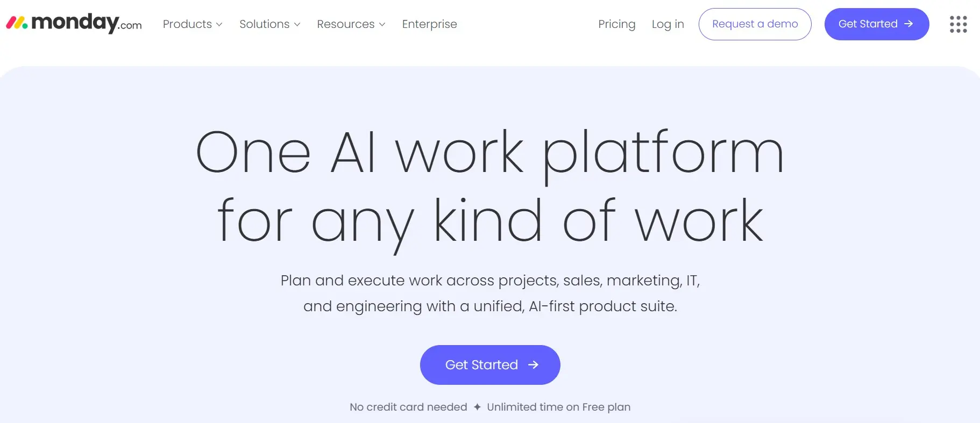The width and height of the screenshot is (980, 423).
Task: Select the Solutions item in the top nav
Action: point(264,24)
